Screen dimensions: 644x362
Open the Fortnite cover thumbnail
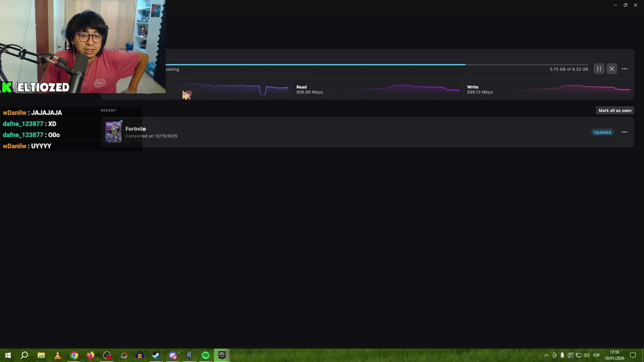pos(113,132)
